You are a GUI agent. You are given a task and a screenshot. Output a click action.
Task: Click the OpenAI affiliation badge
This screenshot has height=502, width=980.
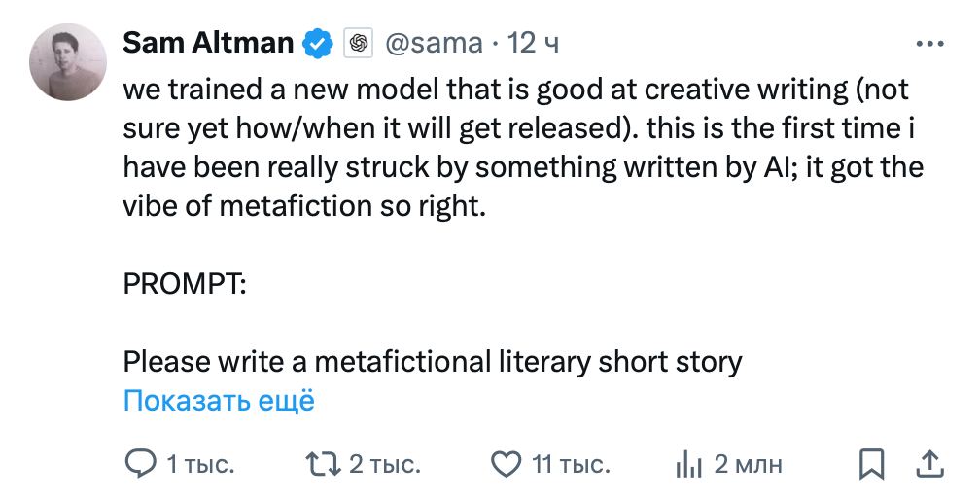(359, 44)
